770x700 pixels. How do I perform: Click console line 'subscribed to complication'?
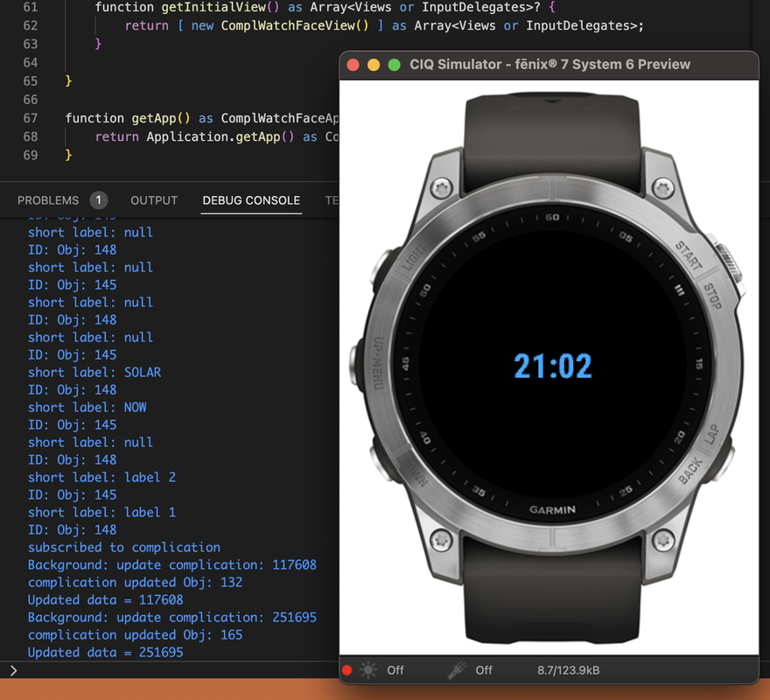(123, 547)
